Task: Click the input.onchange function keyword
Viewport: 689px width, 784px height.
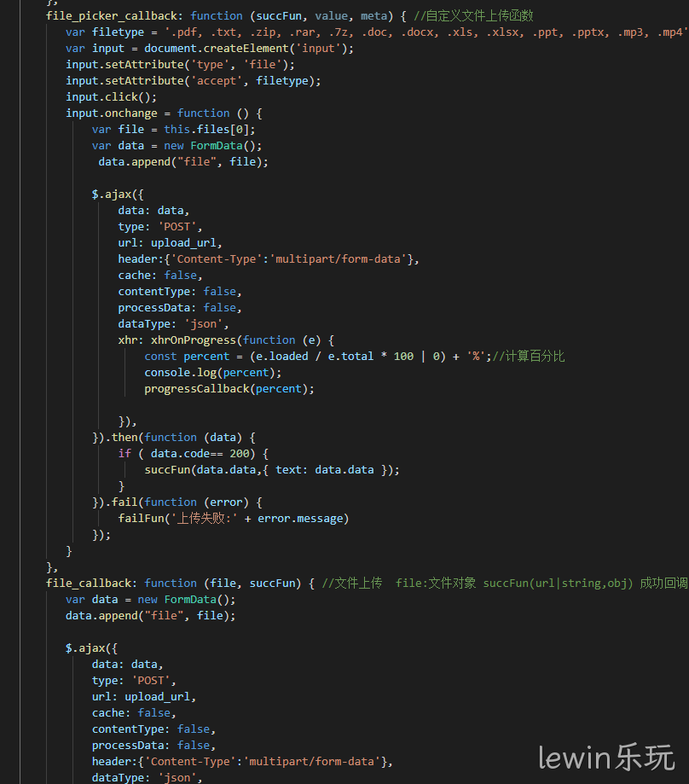Action: coord(203,113)
